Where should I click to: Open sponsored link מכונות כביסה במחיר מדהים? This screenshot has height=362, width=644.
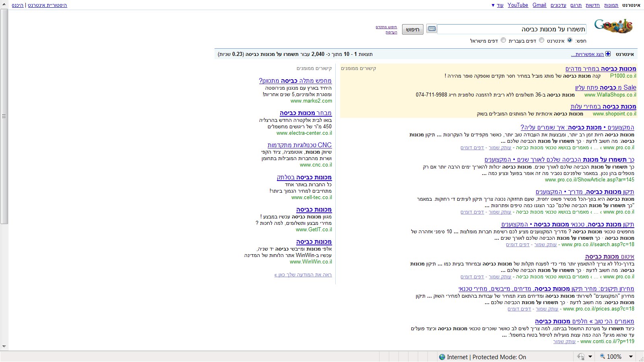tap(601, 69)
